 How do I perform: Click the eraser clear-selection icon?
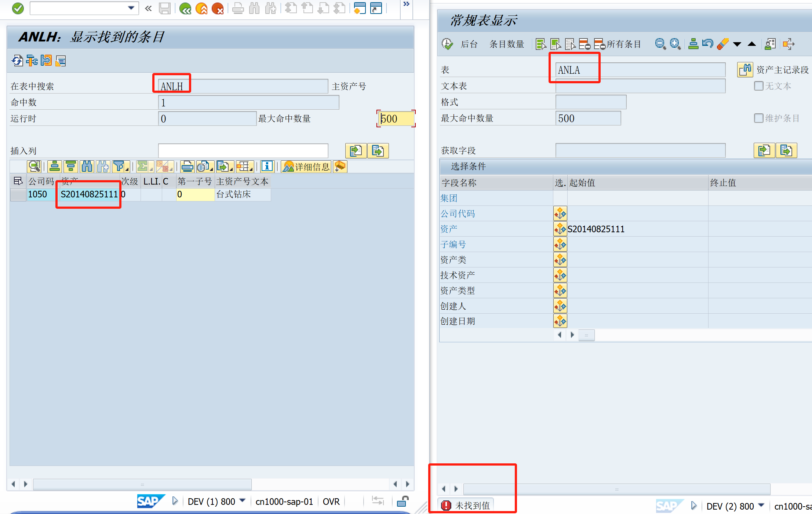pos(722,44)
